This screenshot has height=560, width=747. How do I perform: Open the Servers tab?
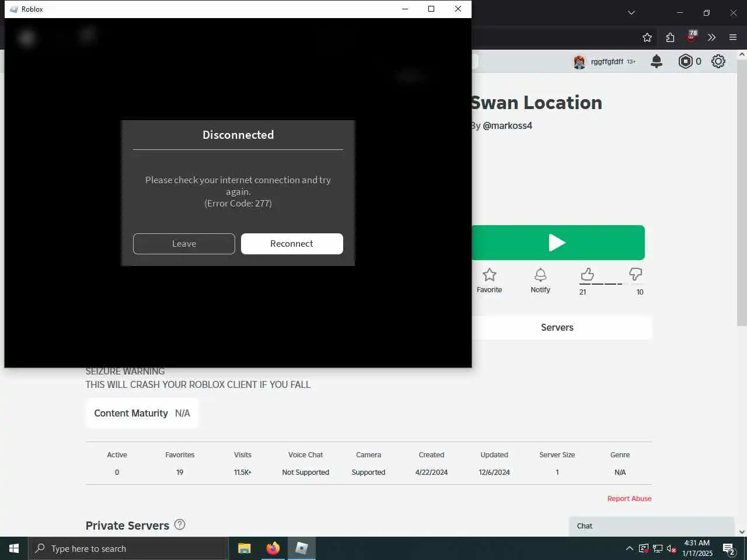pos(557,327)
